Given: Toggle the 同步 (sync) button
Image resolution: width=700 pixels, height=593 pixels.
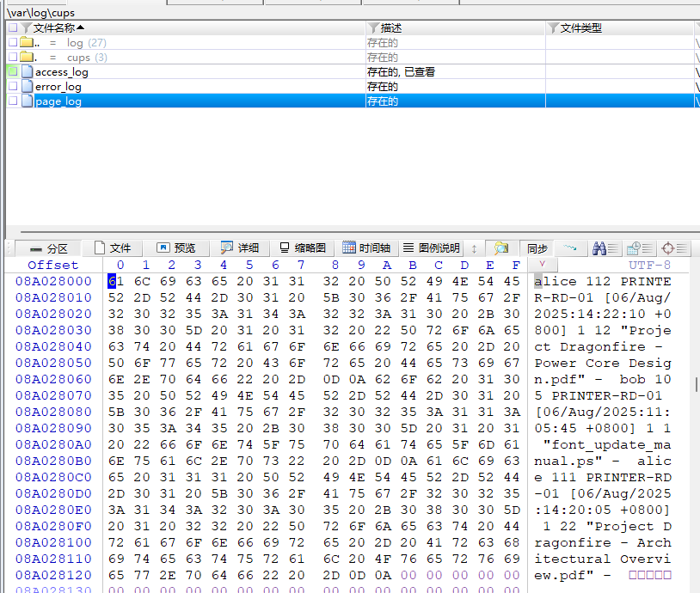Looking at the screenshot, I should point(537,248).
